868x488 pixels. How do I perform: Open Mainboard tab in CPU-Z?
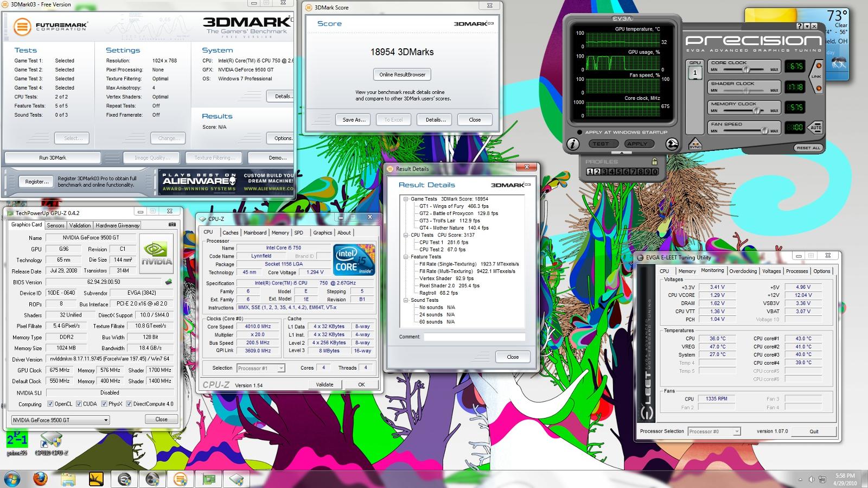[255, 232]
